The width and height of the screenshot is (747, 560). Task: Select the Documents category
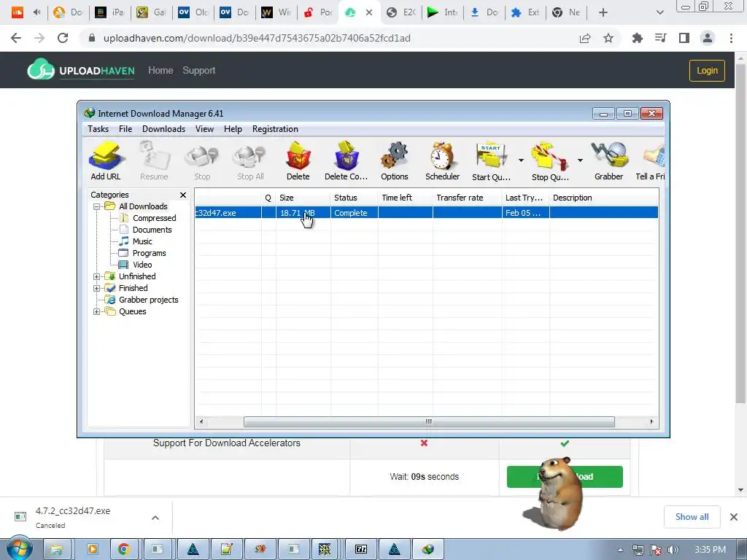point(152,230)
